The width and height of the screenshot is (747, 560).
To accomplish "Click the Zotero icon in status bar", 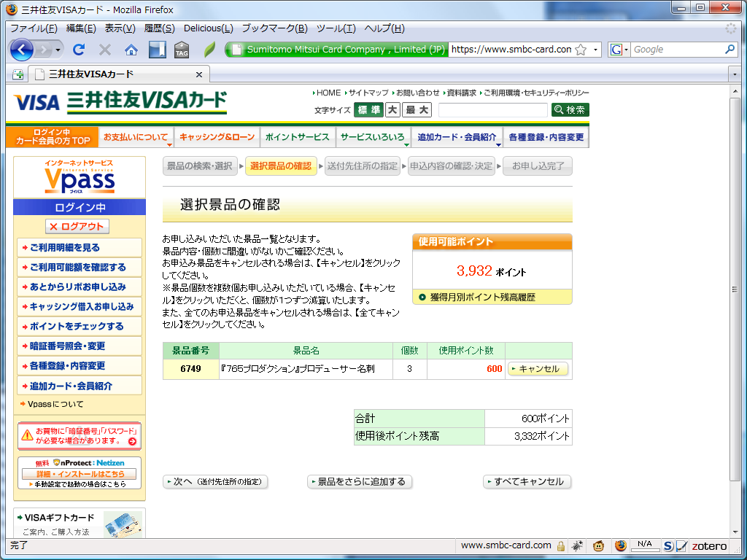I will pyautogui.click(x=709, y=545).
